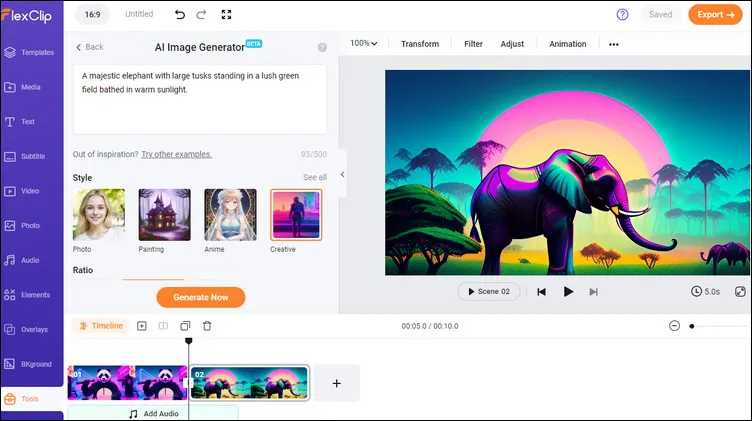Open the Filter tab
Screen dimensions: 752x421
(473, 44)
